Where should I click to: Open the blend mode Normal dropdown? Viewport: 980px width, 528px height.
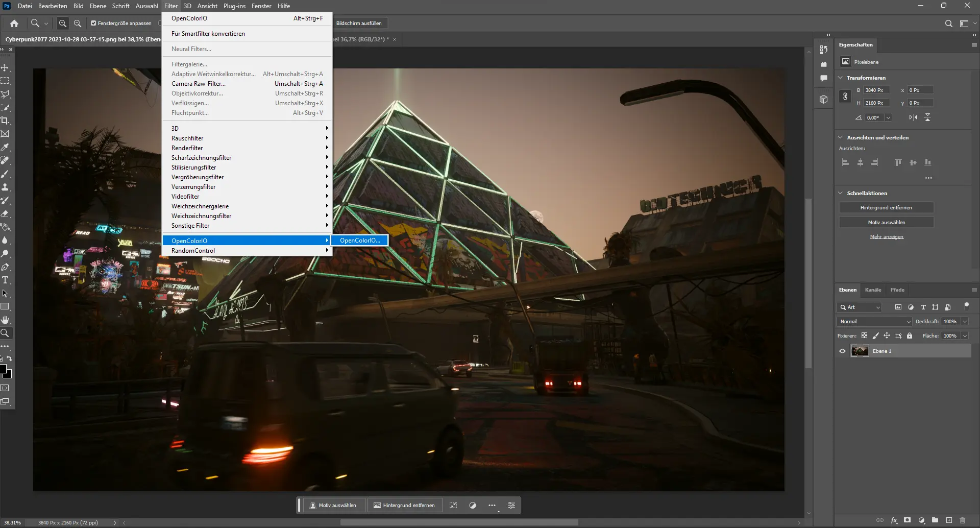pyautogui.click(x=874, y=321)
